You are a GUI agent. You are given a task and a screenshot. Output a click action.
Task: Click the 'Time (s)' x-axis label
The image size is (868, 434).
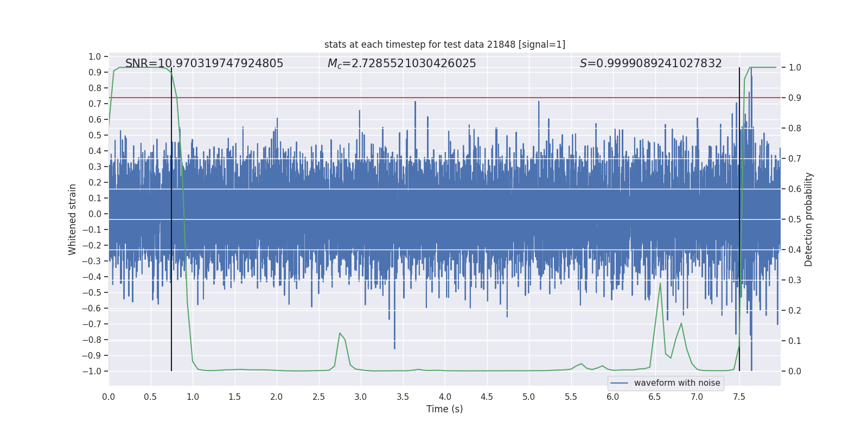coord(444,409)
